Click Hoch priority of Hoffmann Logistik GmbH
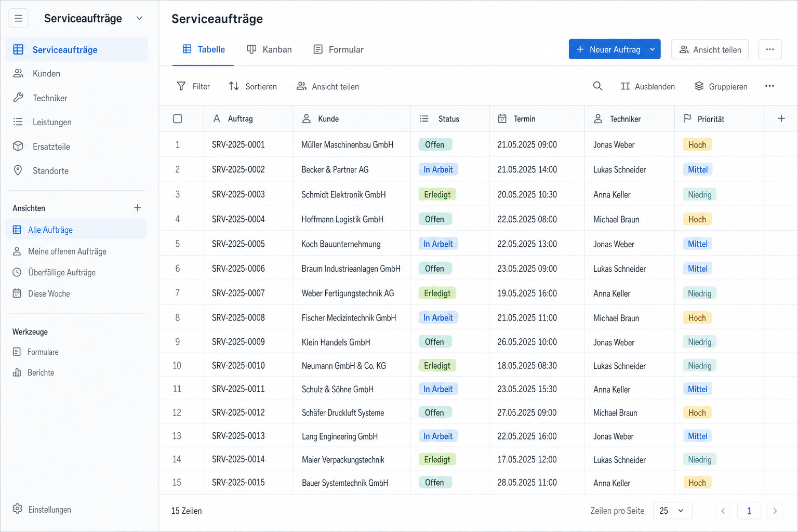The image size is (798, 532). tap(697, 219)
